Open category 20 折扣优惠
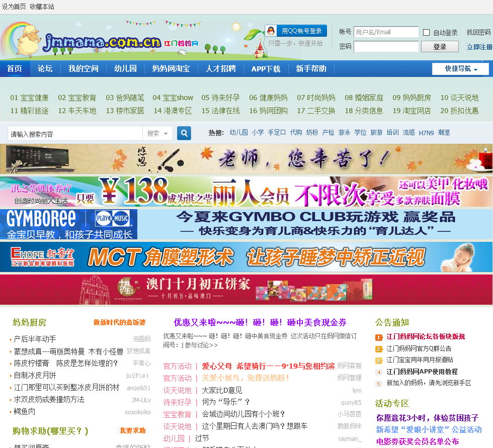This screenshot has height=448, width=493. [x=459, y=111]
